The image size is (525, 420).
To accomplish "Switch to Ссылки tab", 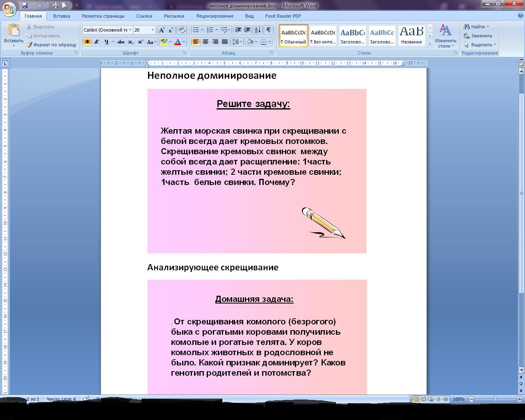I will (x=144, y=16).
